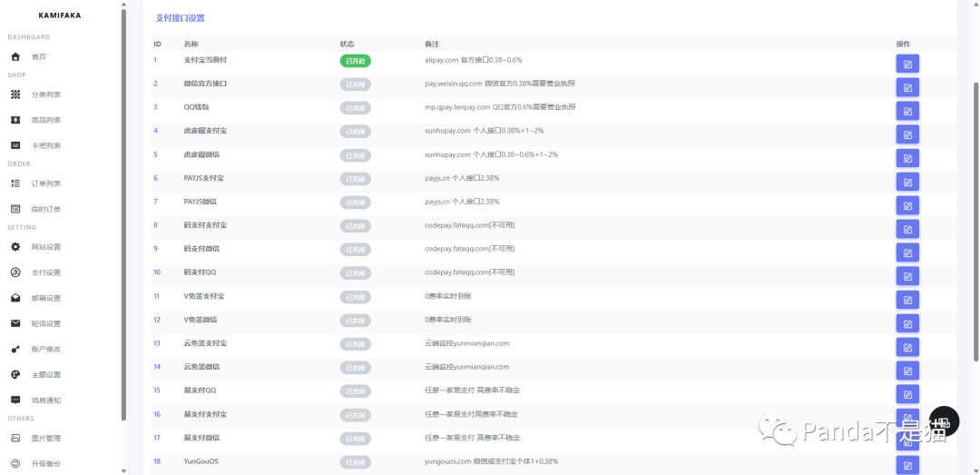Click the green 已开启 status badge
Image resolution: width=980 pixels, height=475 pixels.
355,61
